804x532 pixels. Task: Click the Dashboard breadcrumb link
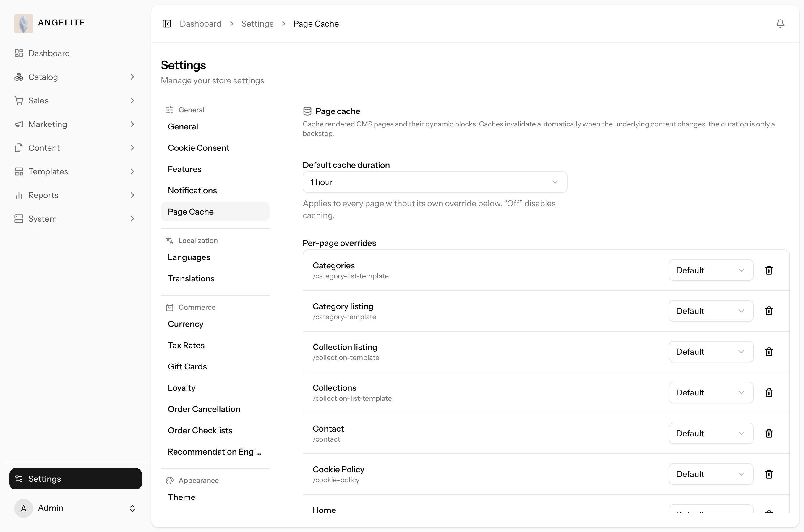point(200,24)
